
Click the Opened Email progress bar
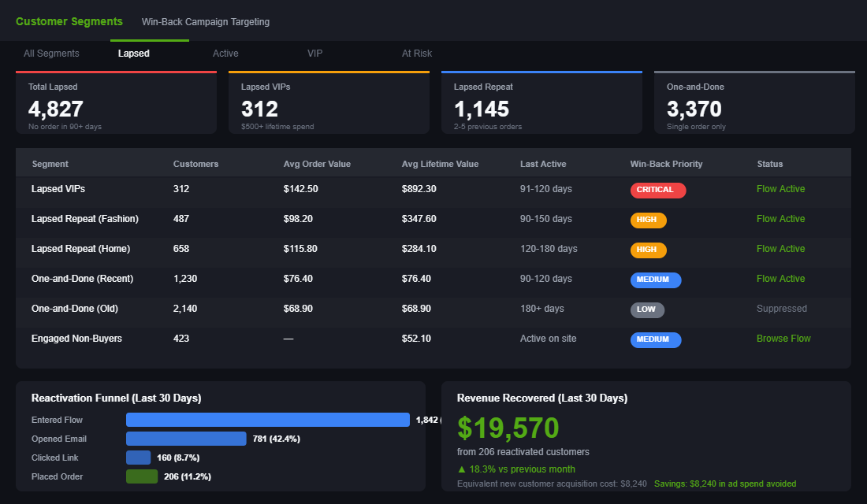click(186, 439)
